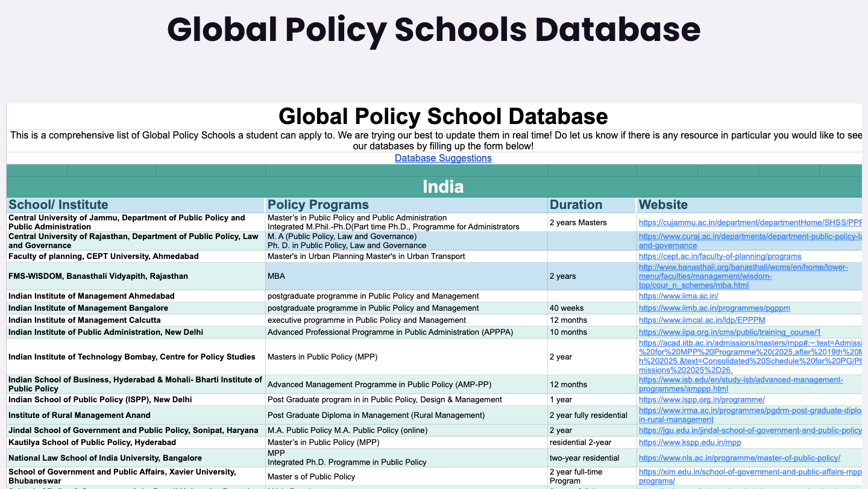Open the isb.edu advanced-management link
Image resolution: width=868 pixels, height=489 pixels.
tap(741, 384)
